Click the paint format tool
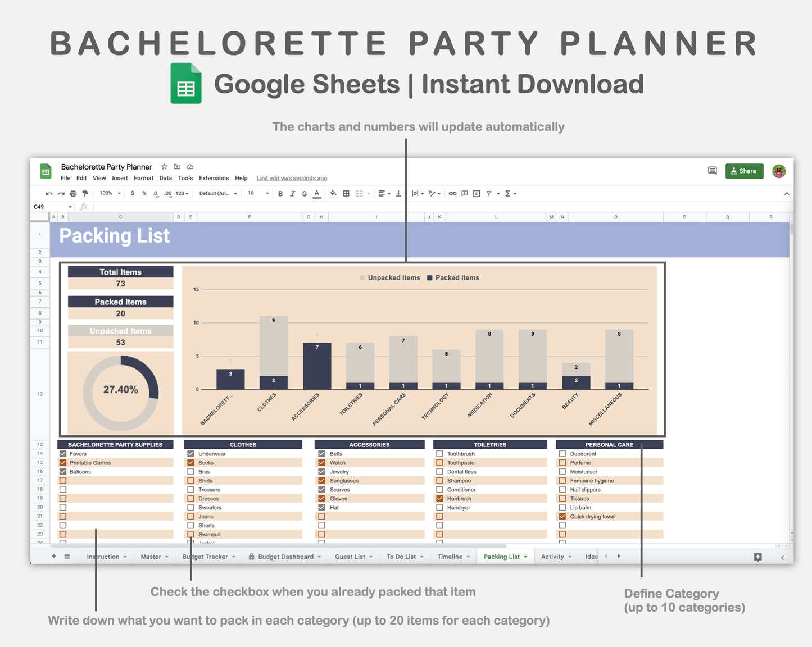This screenshot has height=647, width=812. point(85,193)
